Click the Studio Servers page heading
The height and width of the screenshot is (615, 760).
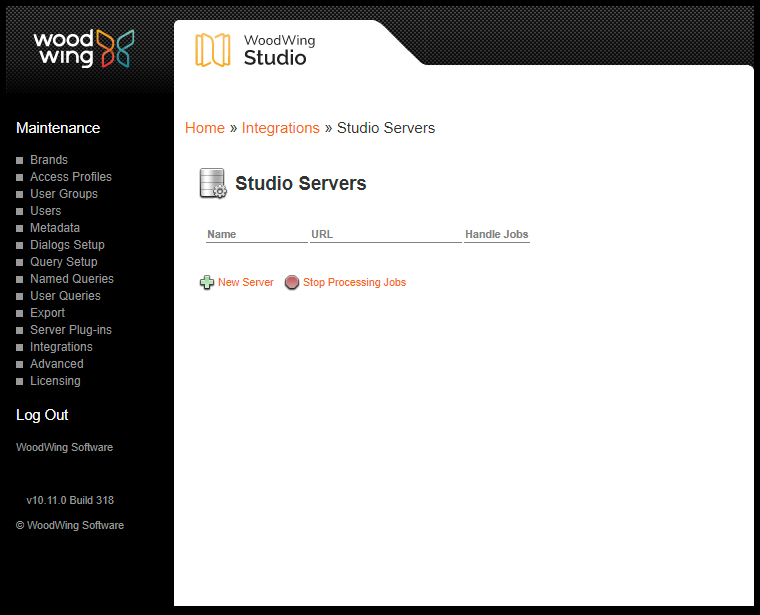point(301,184)
